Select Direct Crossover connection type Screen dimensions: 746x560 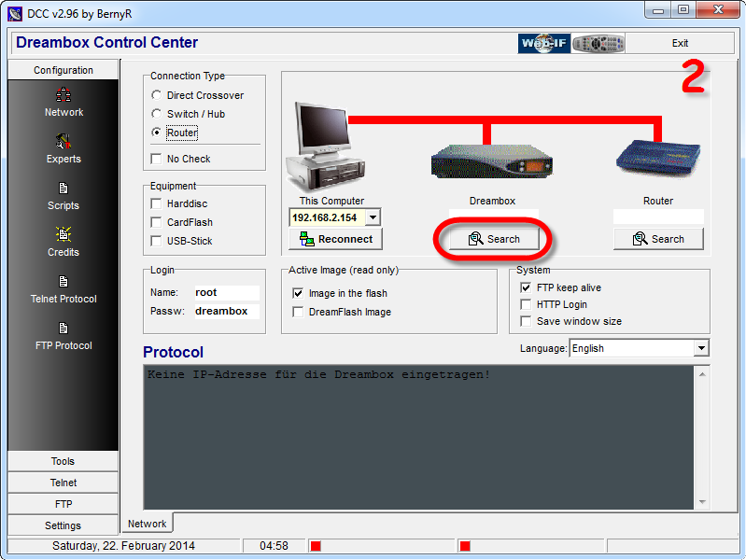(x=157, y=95)
